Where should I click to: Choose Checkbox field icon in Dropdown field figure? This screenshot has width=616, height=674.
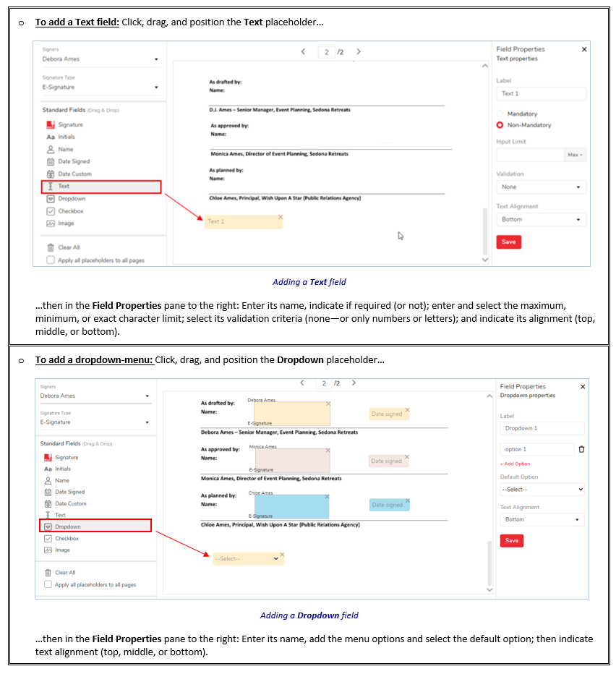pyautogui.click(x=48, y=538)
